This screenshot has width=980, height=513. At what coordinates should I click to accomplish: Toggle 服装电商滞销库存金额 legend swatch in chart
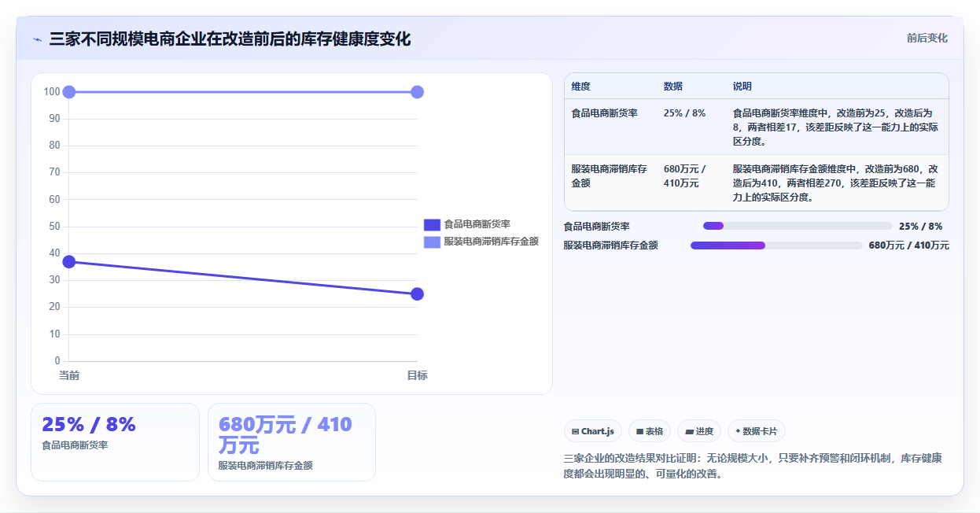pyautogui.click(x=432, y=242)
